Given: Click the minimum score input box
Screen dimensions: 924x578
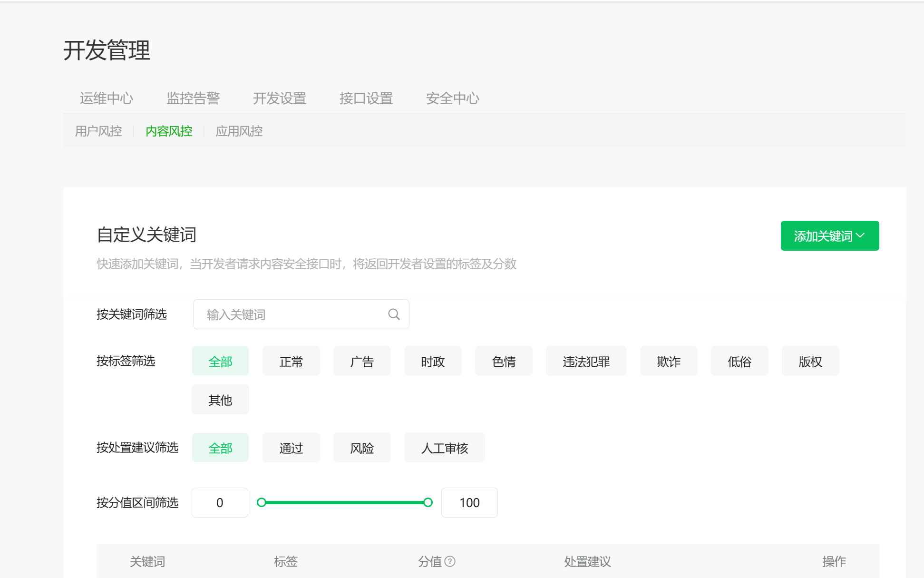Looking at the screenshot, I should (220, 503).
